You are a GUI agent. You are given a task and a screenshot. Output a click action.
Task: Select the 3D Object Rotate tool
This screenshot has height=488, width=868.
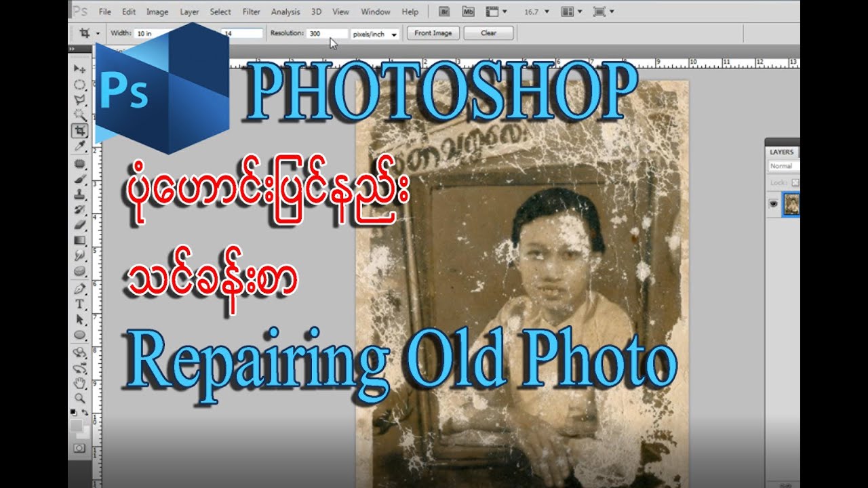80,352
